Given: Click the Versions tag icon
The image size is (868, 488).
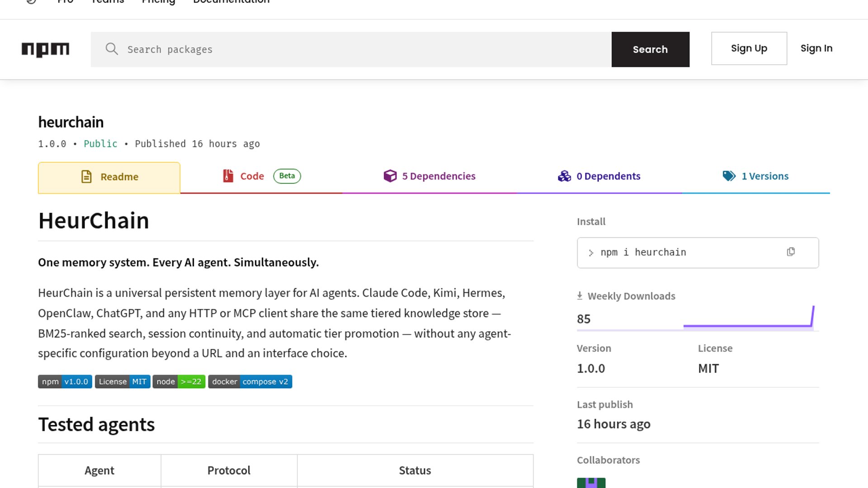Looking at the screenshot, I should [729, 176].
